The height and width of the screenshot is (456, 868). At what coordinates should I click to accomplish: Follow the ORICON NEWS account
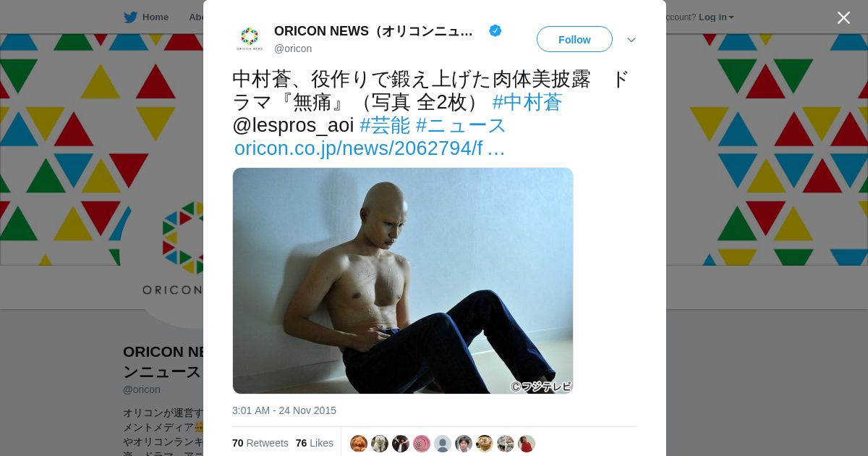[x=574, y=39]
